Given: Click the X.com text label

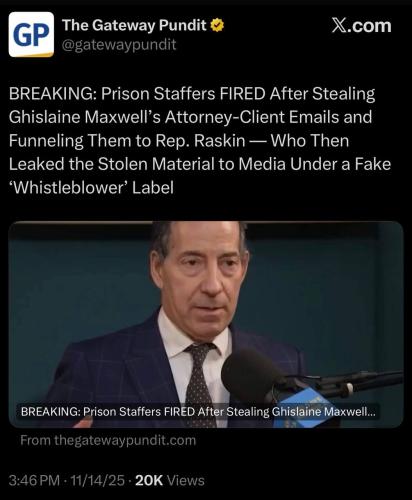Looking at the screenshot, I should [x=361, y=26].
